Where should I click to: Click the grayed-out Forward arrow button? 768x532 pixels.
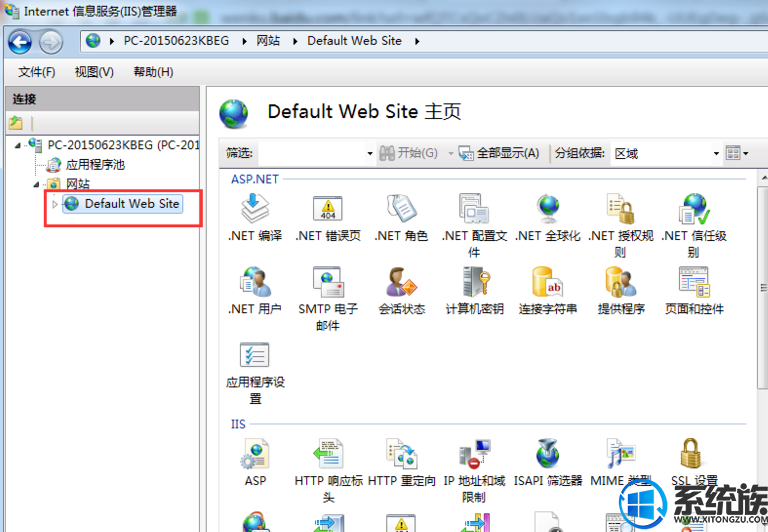point(51,42)
